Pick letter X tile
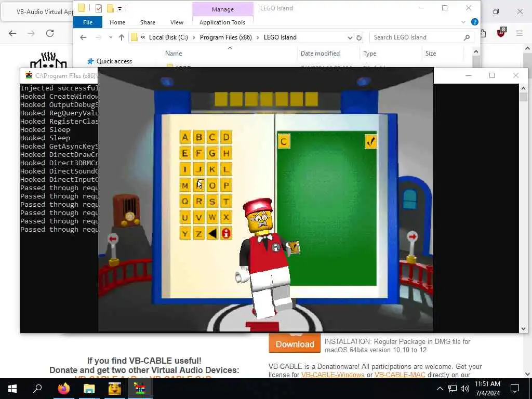 [x=226, y=218]
